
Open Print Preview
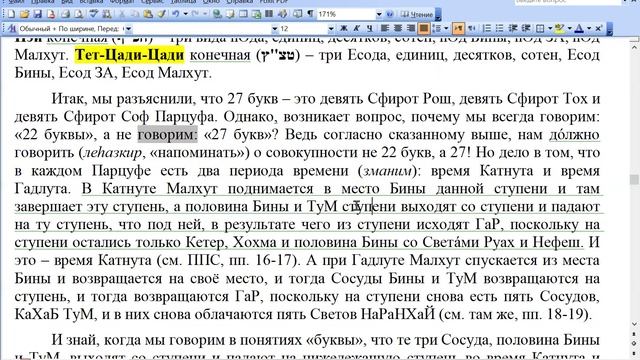(78, 14)
